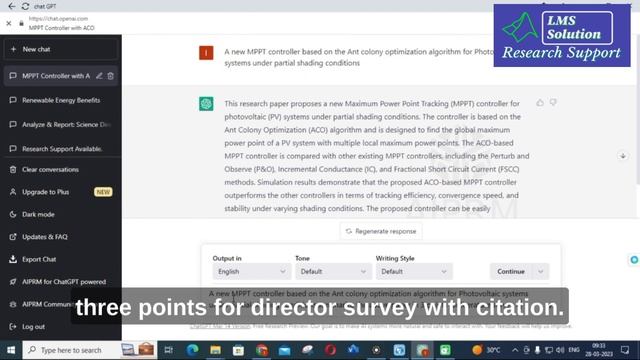This screenshot has width=640, height=360.
Task: Select Clear conversations in sidebar
Action: (50, 170)
